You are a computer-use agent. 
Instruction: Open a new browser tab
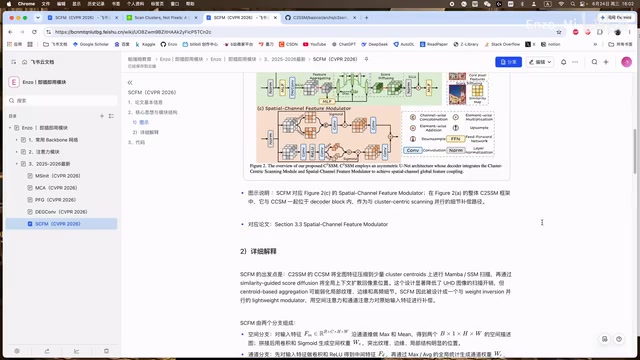367,18
